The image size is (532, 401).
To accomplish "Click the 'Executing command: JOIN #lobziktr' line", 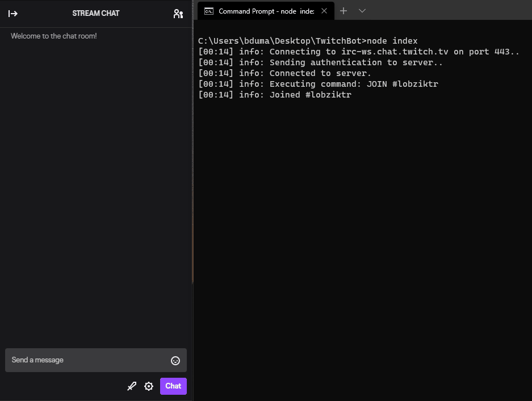I will coord(318,84).
